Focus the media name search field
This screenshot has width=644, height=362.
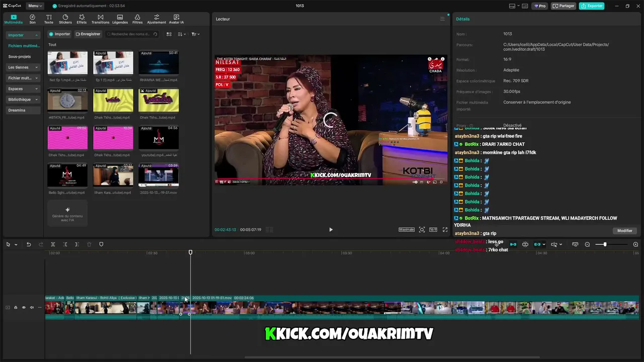tap(132, 34)
